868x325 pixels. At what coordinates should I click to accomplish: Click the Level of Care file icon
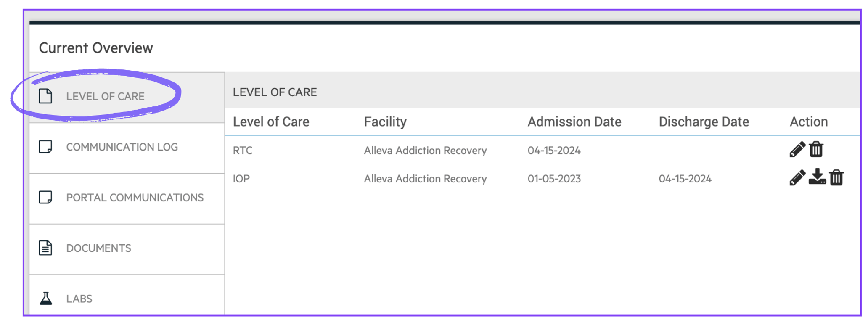(45, 96)
